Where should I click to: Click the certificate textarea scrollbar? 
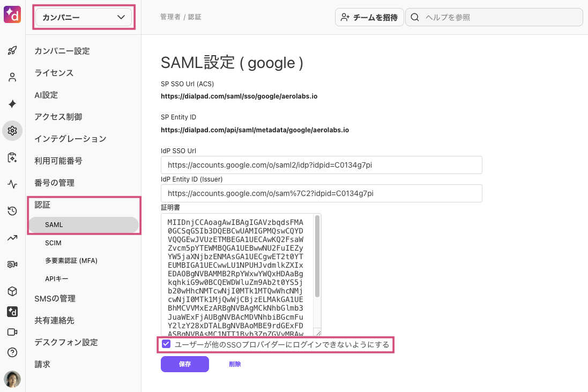317,256
